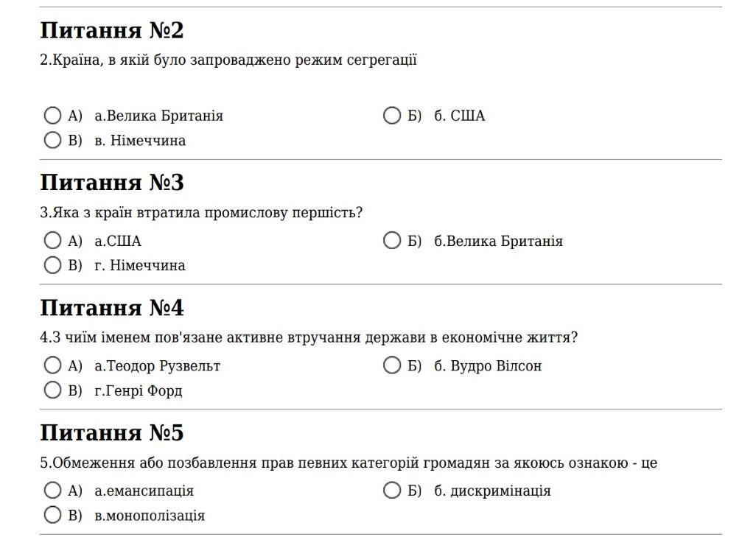Click question text about промислову першість
The width and height of the screenshot is (756, 537).
pos(201,213)
